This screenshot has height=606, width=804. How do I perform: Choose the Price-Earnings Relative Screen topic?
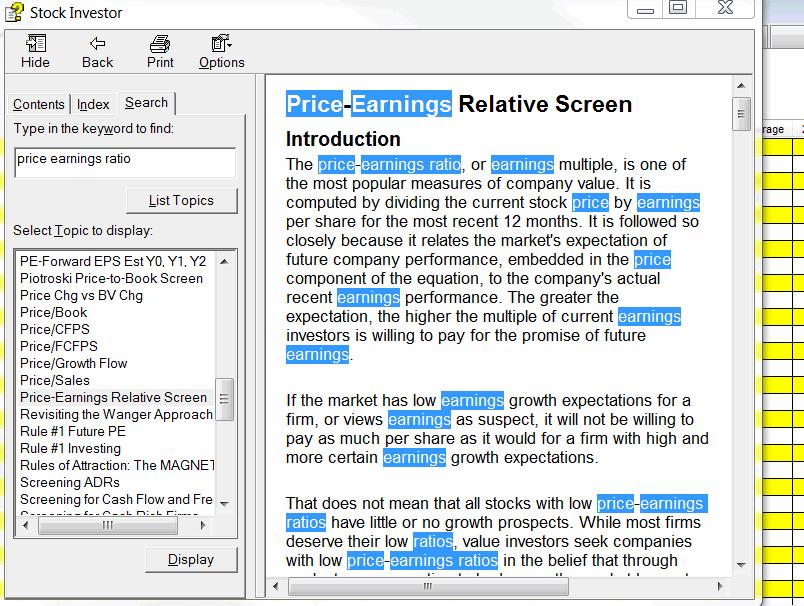pos(113,397)
